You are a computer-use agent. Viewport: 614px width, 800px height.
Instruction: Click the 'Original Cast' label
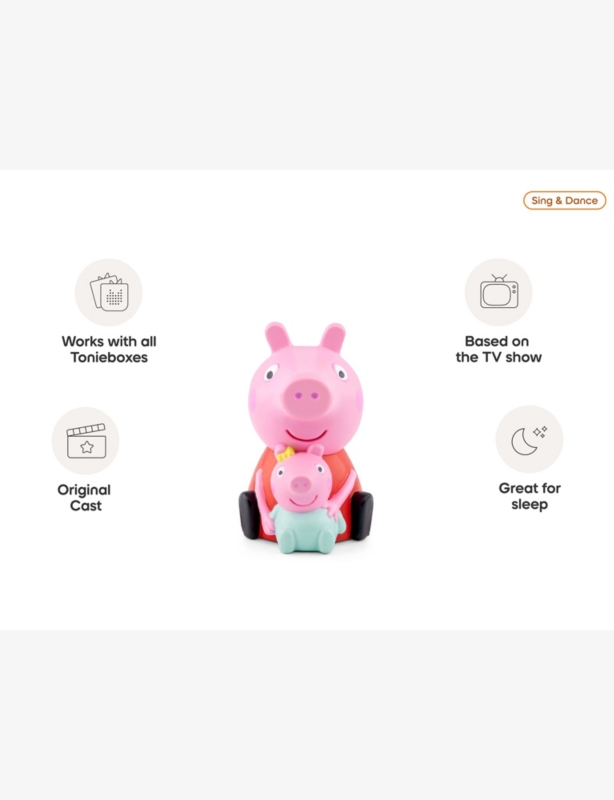point(85,498)
